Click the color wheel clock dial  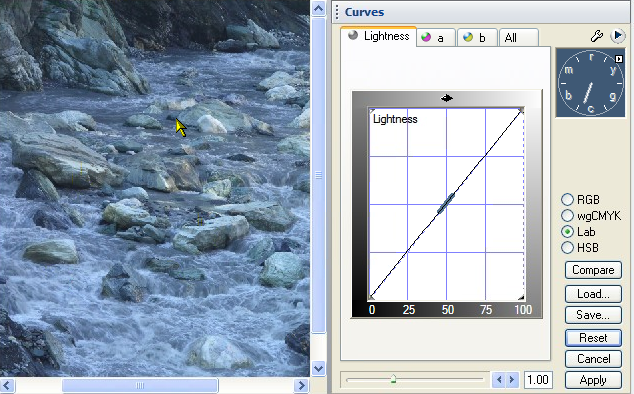click(x=590, y=83)
